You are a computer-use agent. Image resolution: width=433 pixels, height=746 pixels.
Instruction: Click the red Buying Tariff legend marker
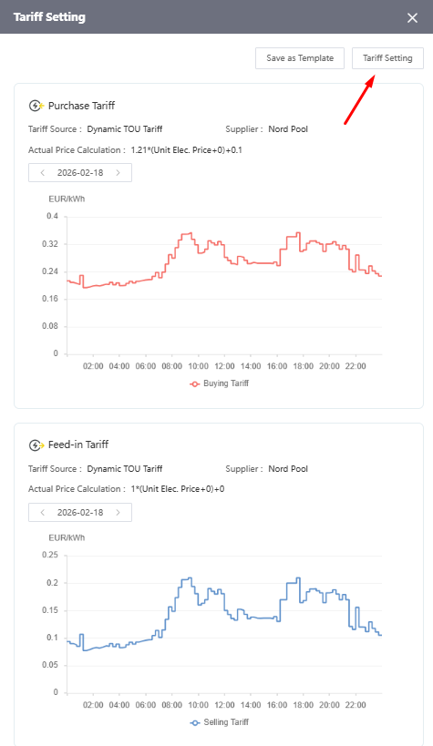pyautogui.click(x=195, y=384)
